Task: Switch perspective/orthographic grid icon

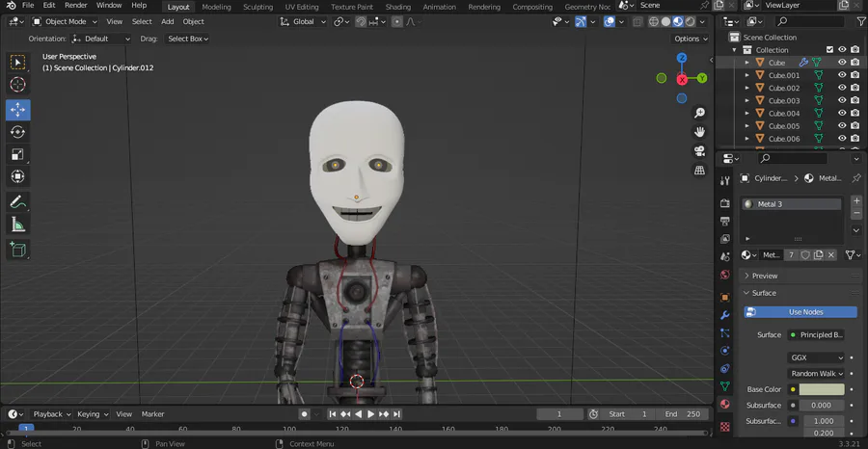Action: 700,171
